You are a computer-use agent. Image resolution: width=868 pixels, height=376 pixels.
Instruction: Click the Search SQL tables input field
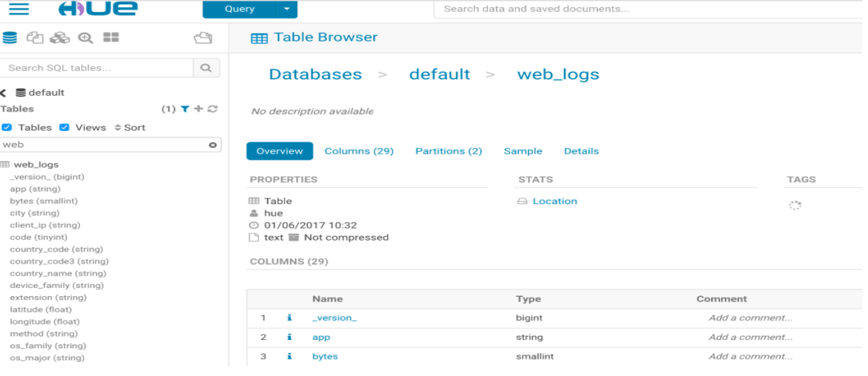96,68
